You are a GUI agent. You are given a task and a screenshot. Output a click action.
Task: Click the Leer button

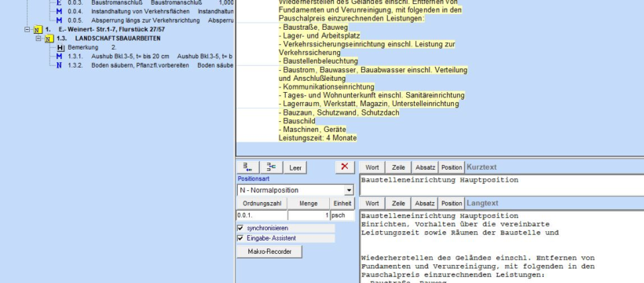295,167
